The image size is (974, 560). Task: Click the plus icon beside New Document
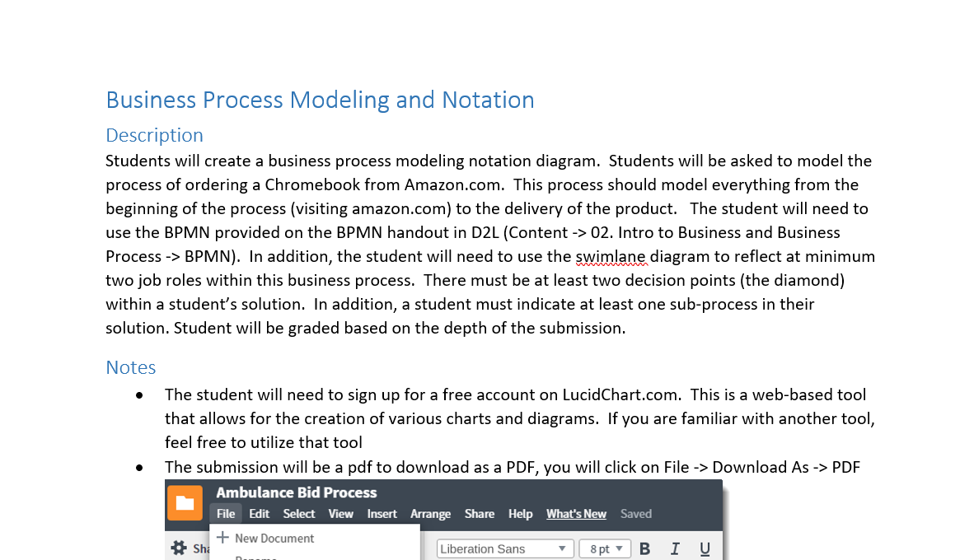[222, 536]
